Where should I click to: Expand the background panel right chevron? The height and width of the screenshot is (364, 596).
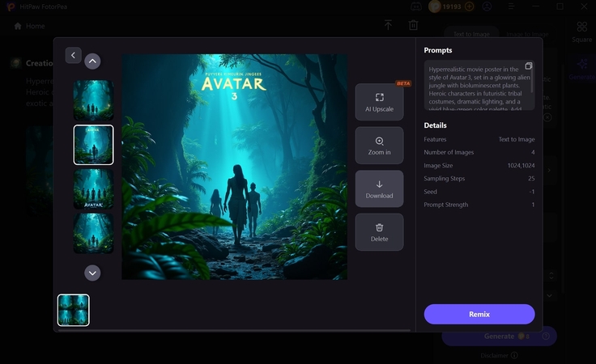point(548,170)
